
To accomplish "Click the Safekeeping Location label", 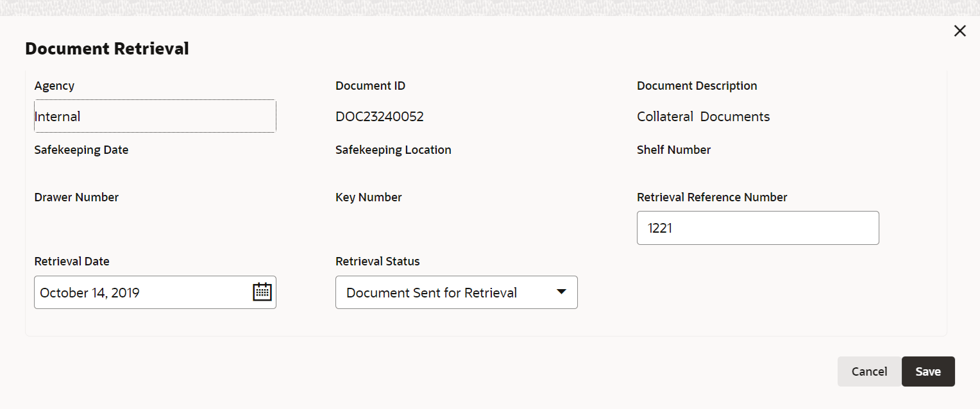I will (393, 150).
